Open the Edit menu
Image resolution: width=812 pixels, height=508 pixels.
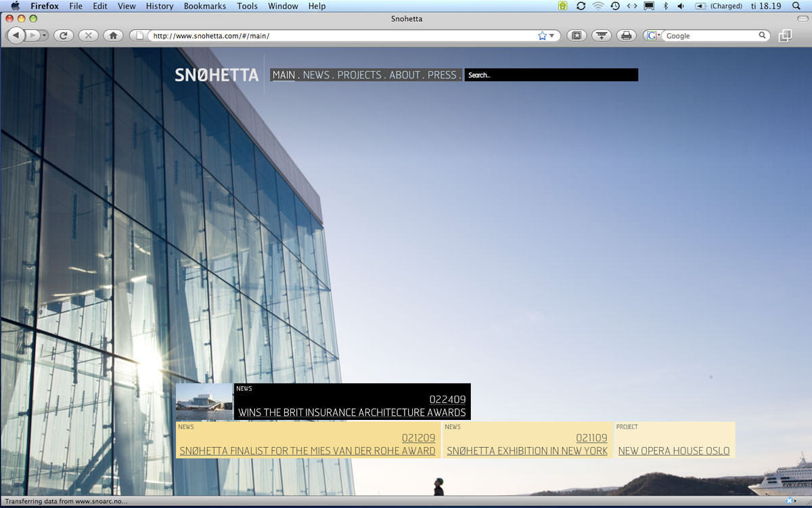[x=100, y=6]
